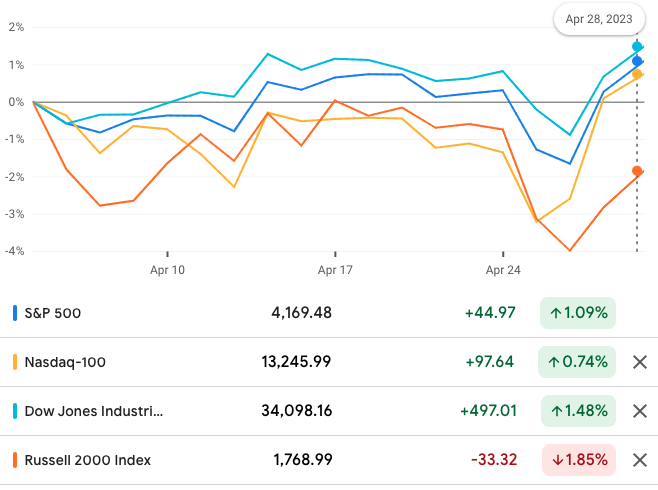Image resolution: width=658 pixels, height=490 pixels.
Task: Click the Nasdaq-100 +0.74% change badge
Action: pyautogui.click(x=577, y=362)
